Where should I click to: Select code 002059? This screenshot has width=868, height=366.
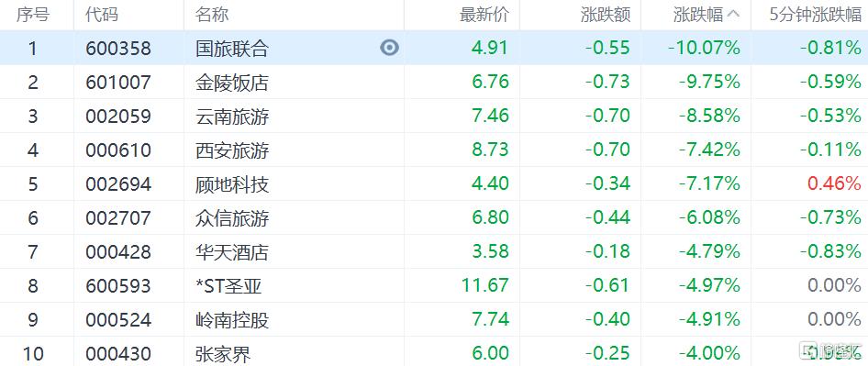tap(118, 116)
